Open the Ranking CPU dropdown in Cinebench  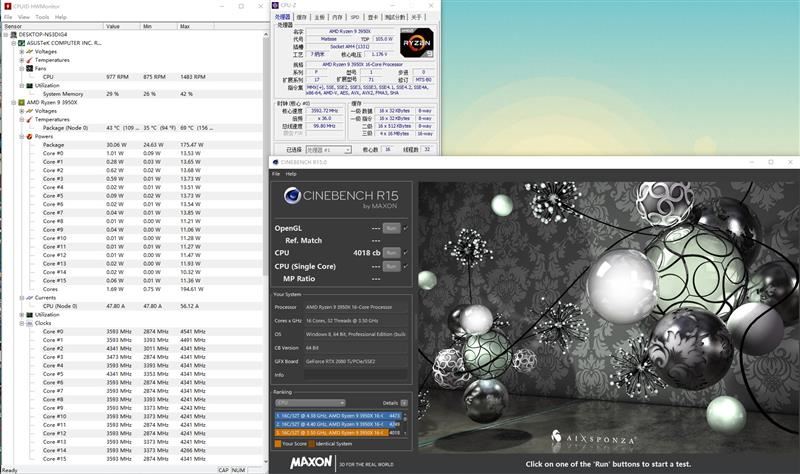click(x=310, y=403)
